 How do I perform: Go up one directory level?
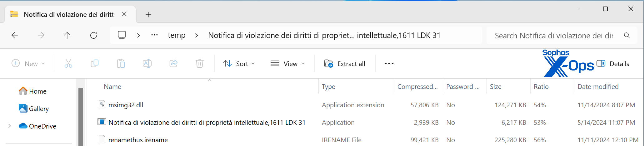tap(67, 35)
